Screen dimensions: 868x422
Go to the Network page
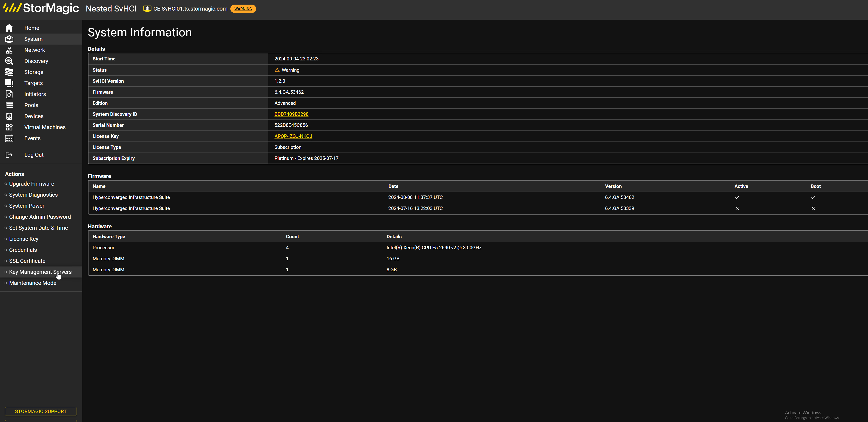(34, 50)
